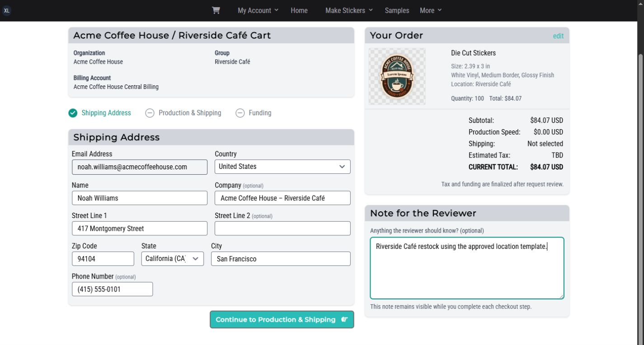This screenshot has height=345, width=644.
Task: Select the Shipping Address step label
Action: [x=106, y=113]
